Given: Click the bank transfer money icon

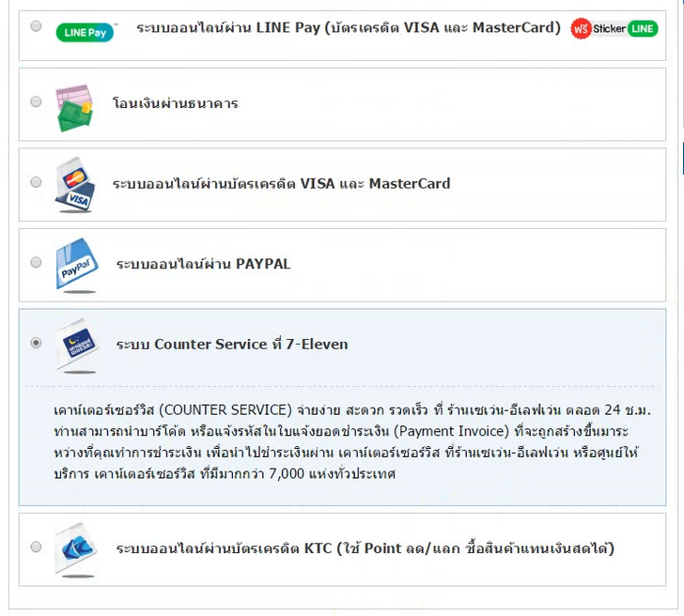Looking at the screenshot, I should (x=75, y=107).
